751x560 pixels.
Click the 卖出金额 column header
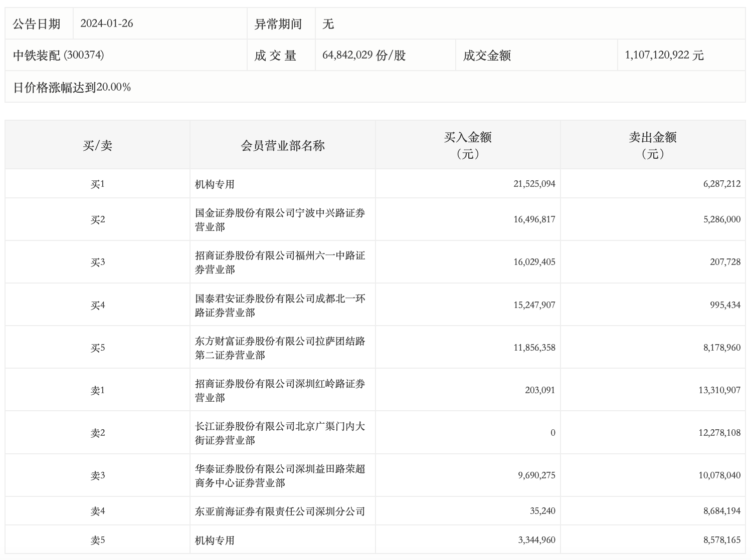point(652,145)
